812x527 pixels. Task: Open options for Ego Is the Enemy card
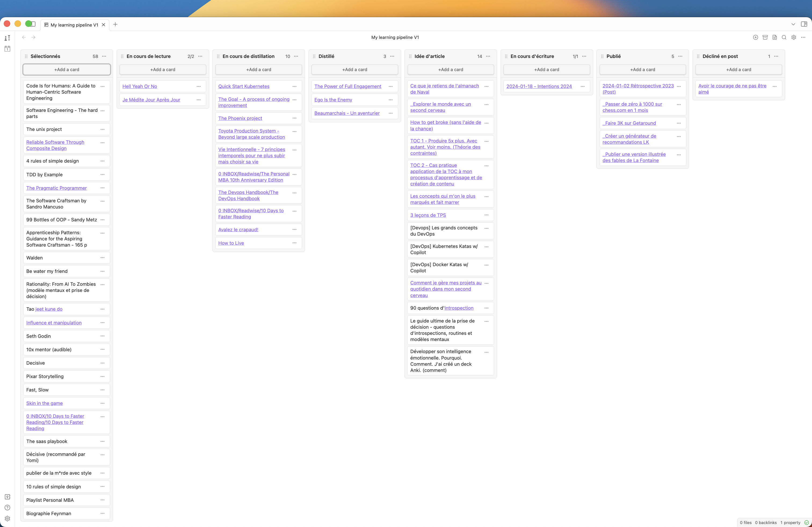coord(391,100)
